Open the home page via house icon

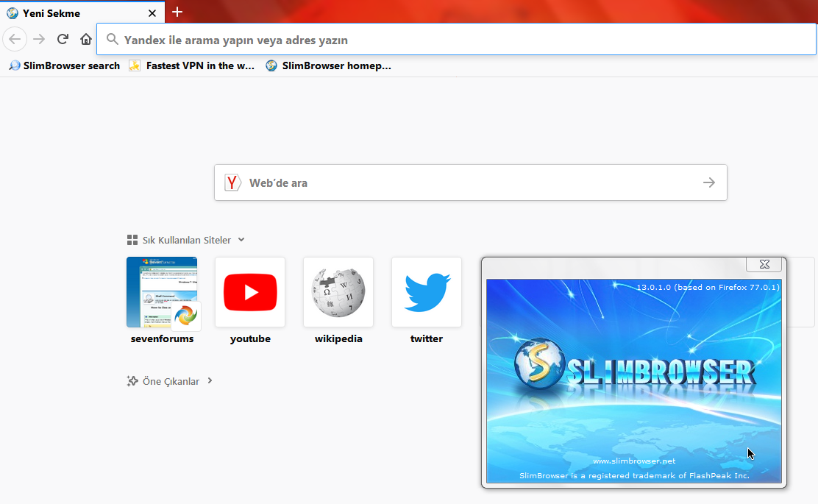click(x=86, y=39)
